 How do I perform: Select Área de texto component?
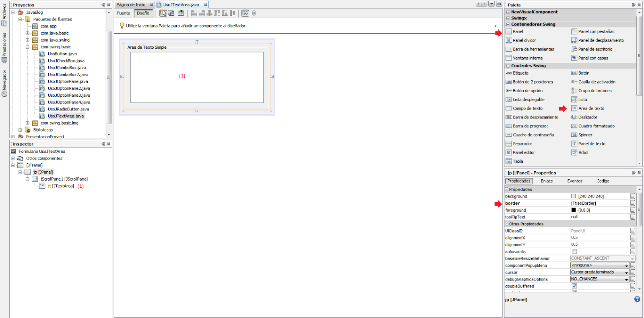588,108
